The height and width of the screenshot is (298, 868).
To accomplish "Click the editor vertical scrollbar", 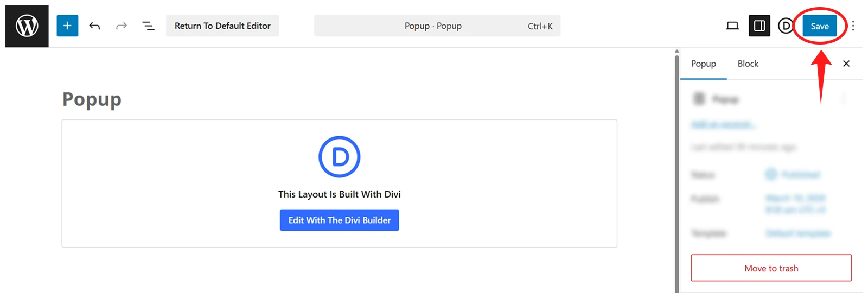I will pos(676,171).
